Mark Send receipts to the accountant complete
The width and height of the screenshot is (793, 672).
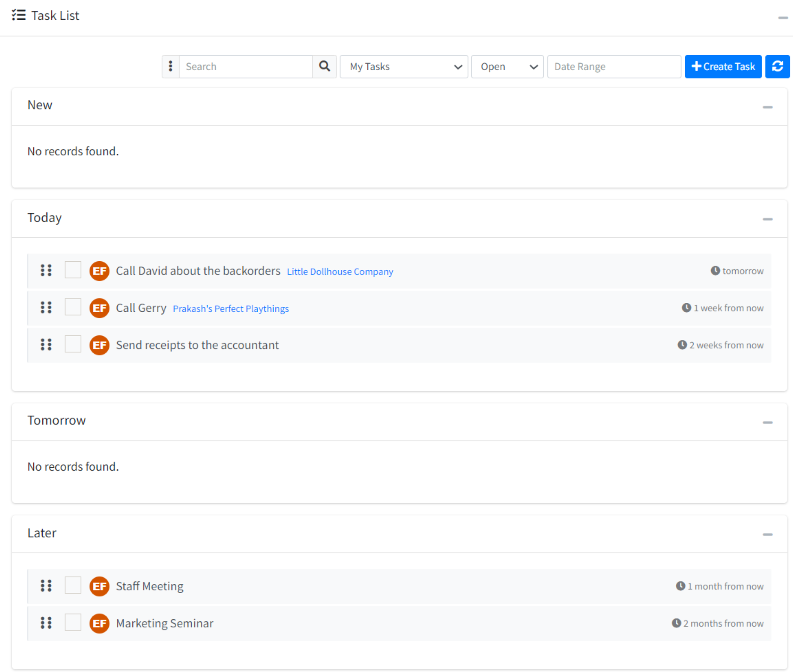point(73,344)
